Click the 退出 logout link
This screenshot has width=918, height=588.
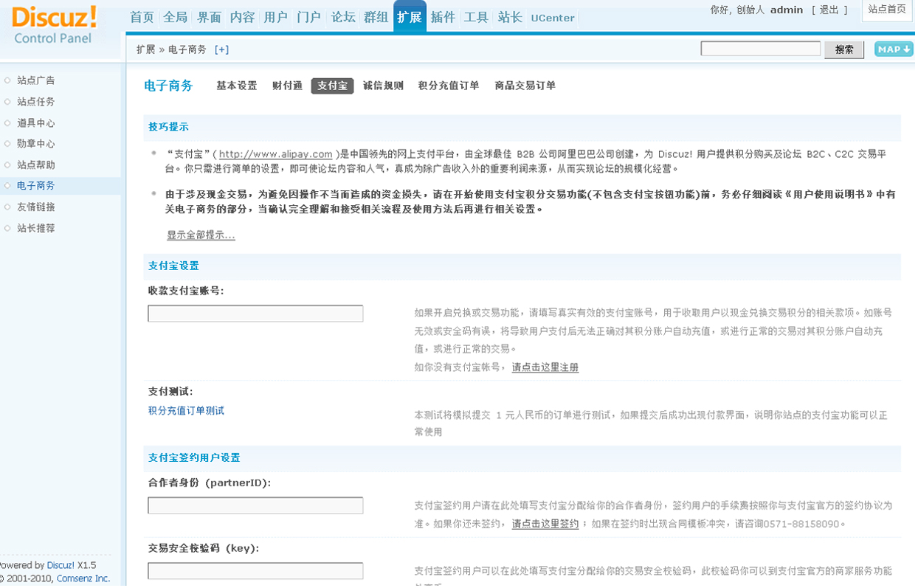point(829,10)
